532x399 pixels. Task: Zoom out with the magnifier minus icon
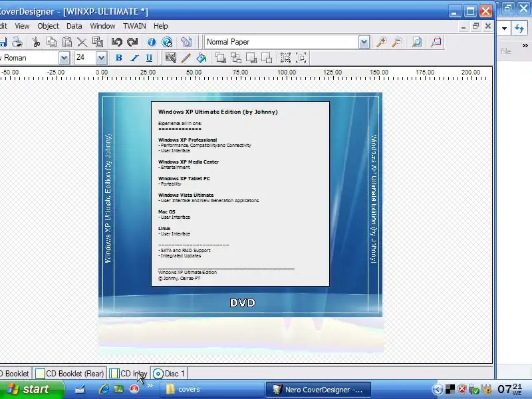[x=397, y=42]
